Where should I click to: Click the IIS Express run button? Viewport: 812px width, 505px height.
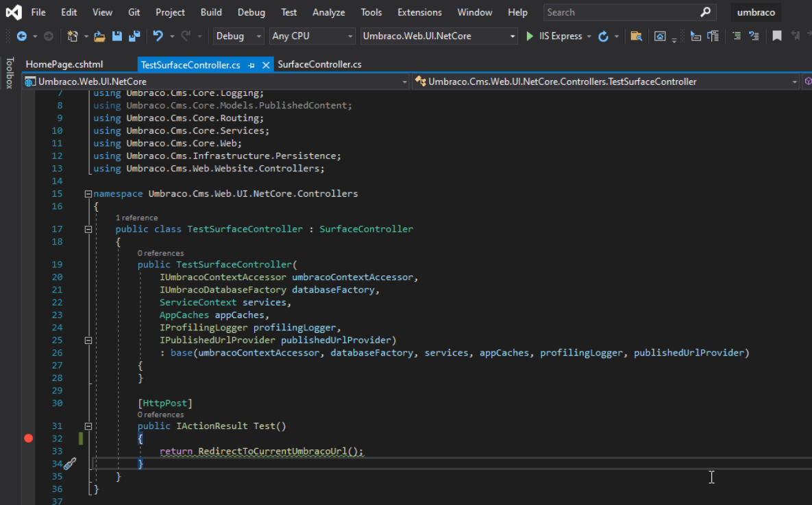point(554,36)
